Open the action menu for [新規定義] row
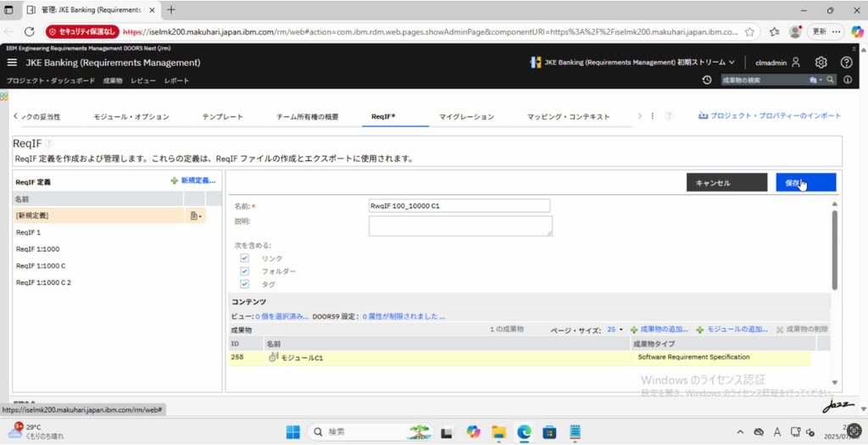Screen dimensions: 868x445 196,215
